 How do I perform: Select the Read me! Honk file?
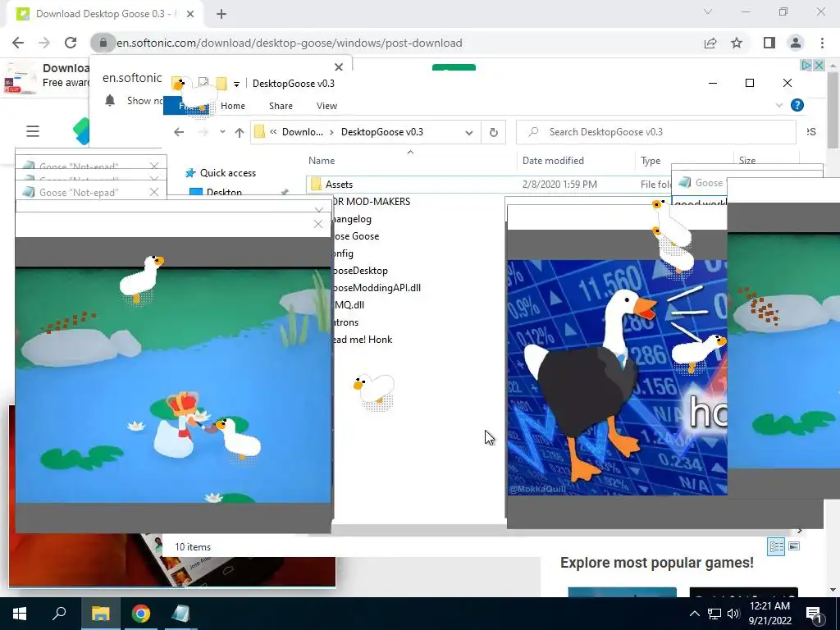[x=363, y=340]
